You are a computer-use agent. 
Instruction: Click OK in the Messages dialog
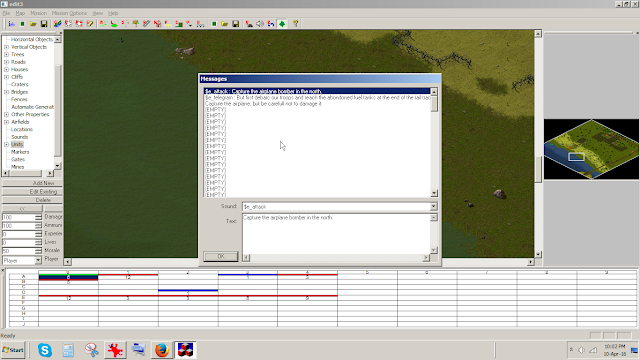coord(221,256)
